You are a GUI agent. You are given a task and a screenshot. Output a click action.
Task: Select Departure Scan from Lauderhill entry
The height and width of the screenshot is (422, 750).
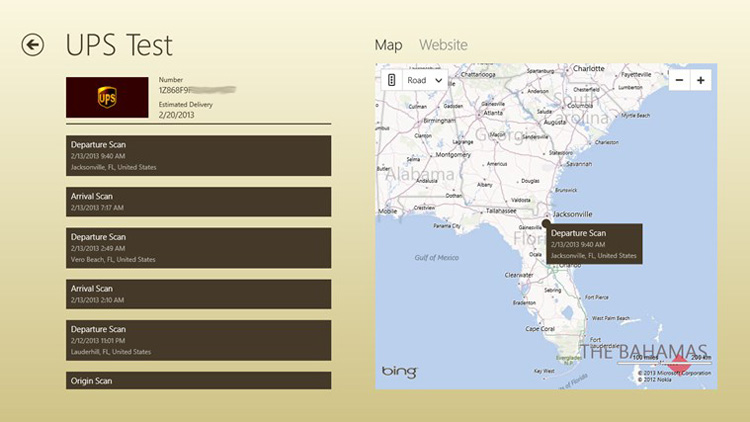point(199,340)
